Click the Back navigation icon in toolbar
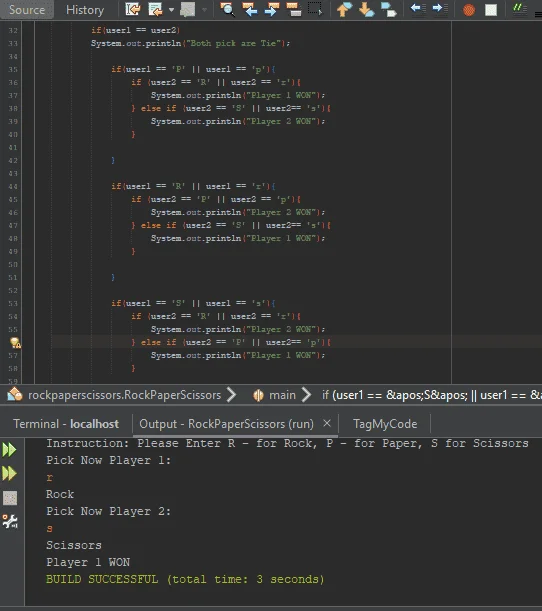The height and width of the screenshot is (611, 542). (155, 9)
